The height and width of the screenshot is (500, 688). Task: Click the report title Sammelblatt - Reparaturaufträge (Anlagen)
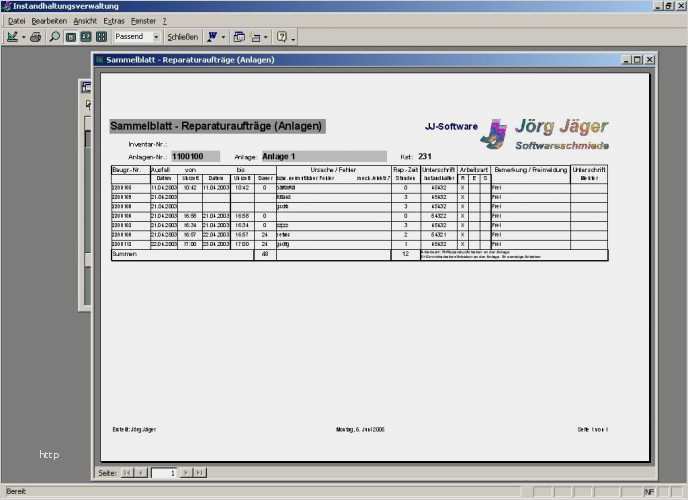pyautogui.click(x=217, y=126)
